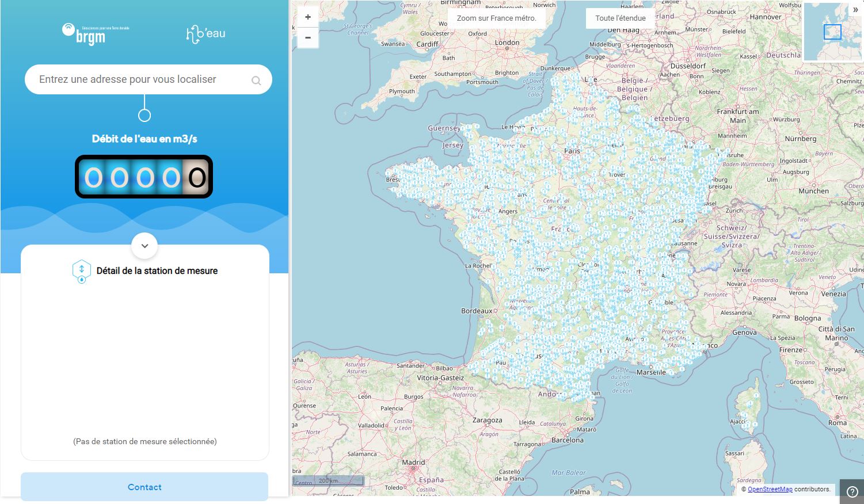Click the blue extent box in overview map
Screen dimensions: 864x504
point(832,32)
